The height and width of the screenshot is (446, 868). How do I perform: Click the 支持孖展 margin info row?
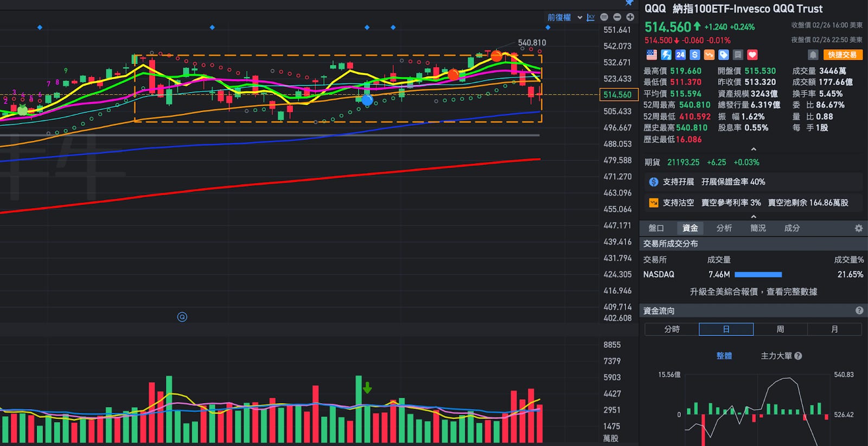point(754,182)
